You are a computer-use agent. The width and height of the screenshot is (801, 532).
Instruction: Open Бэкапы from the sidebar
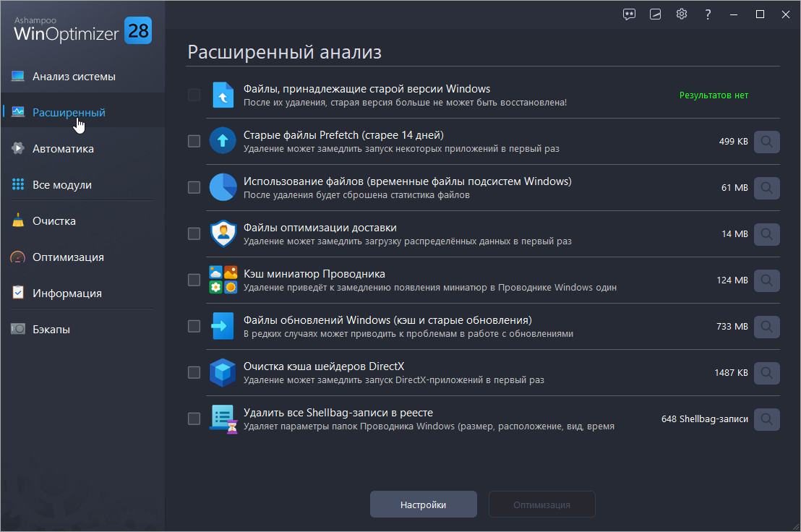tap(51, 330)
